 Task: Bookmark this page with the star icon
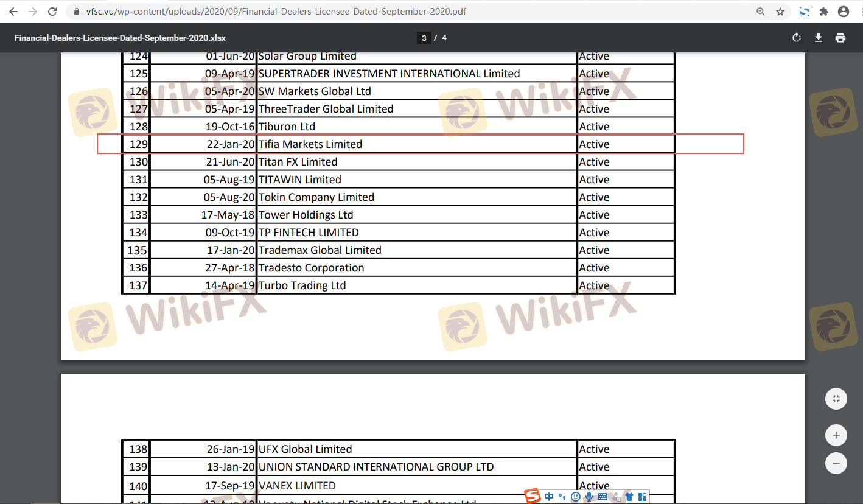pyautogui.click(x=780, y=12)
